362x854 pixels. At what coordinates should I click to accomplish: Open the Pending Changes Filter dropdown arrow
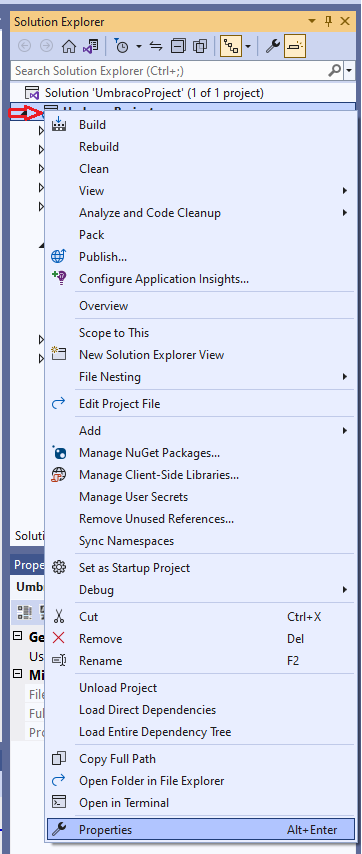pyautogui.click(x=139, y=47)
